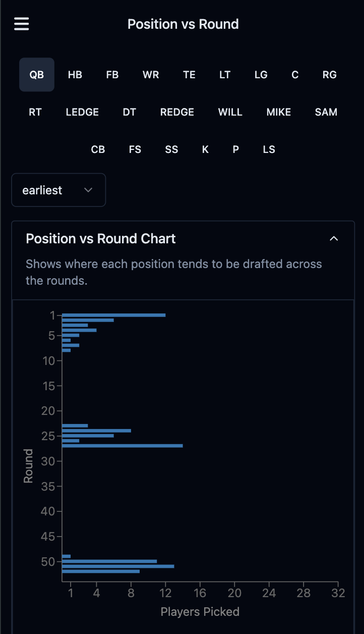Select the FS free safety position
Image resolution: width=364 pixels, height=634 pixels.
[135, 149]
